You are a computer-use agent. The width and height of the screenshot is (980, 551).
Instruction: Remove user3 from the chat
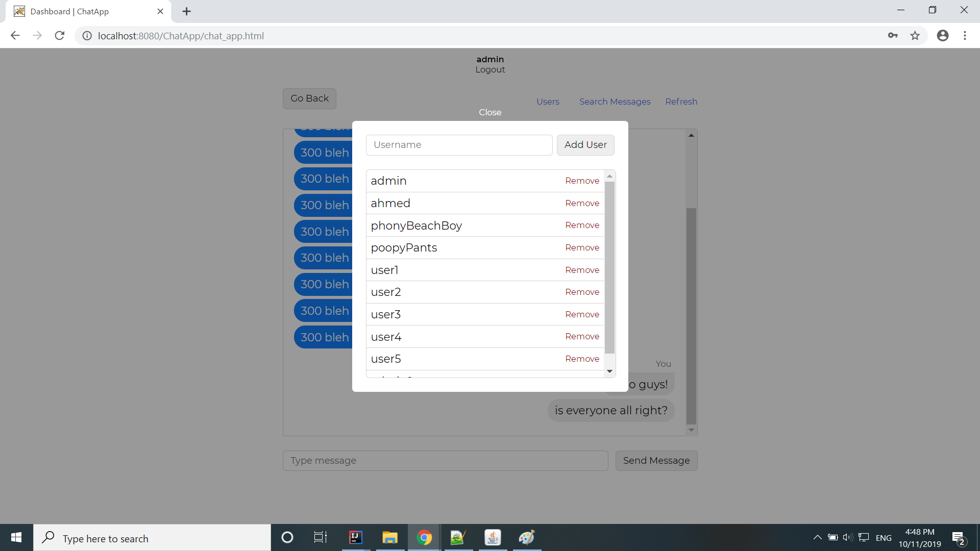(x=582, y=314)
